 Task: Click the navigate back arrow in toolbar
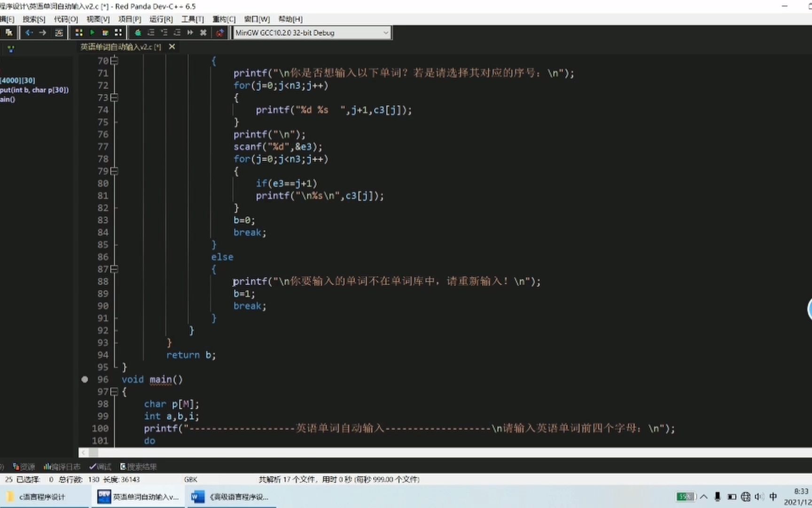click(x=29, y=32)
